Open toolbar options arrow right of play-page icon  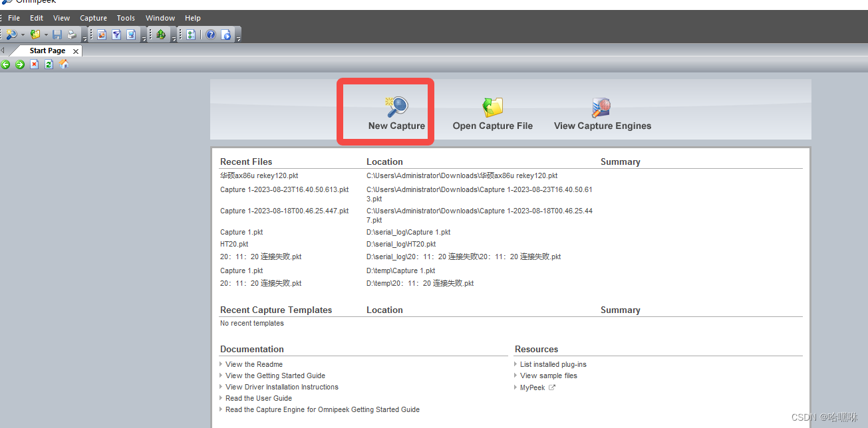point(239,39)
